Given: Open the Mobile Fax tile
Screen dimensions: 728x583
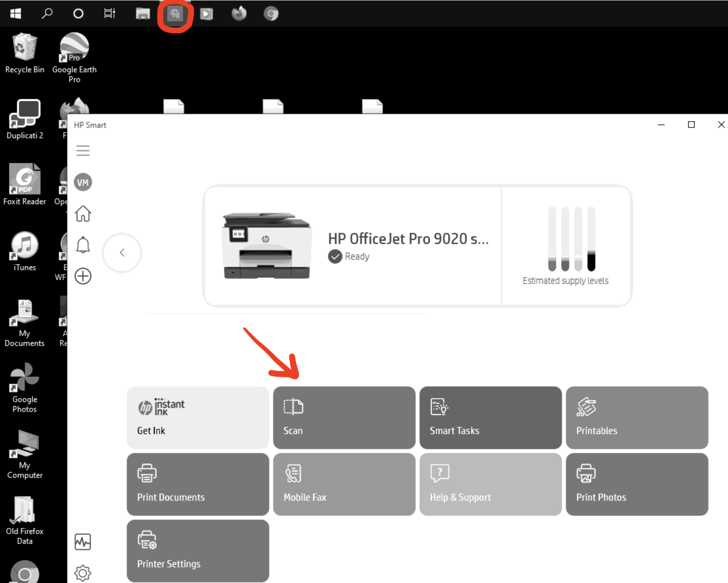Looking at the screenshot, I should coord(344,484).
